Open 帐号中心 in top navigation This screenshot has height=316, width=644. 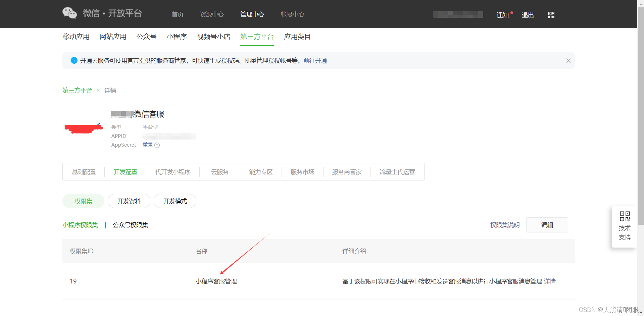coord(292,14)
